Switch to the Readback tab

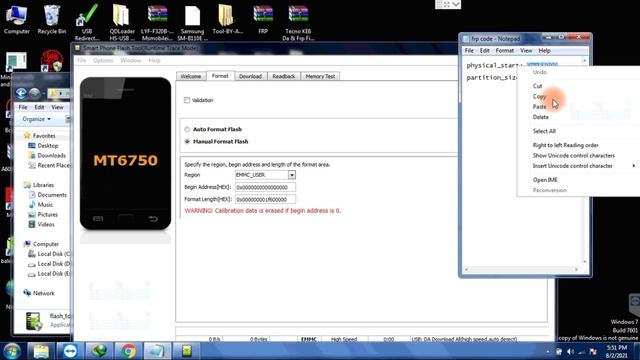pyautogui.click(x=284, y=76)
